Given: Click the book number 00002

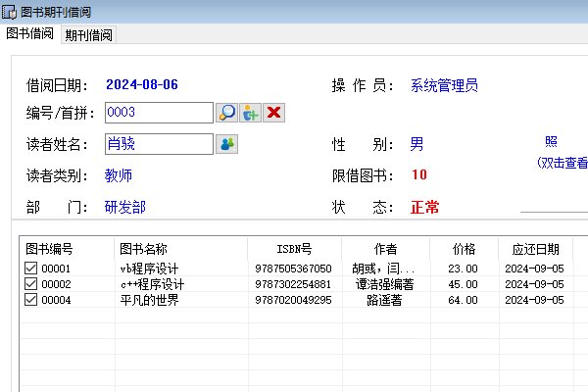Looking at the screenshot, I should point(56,284).
